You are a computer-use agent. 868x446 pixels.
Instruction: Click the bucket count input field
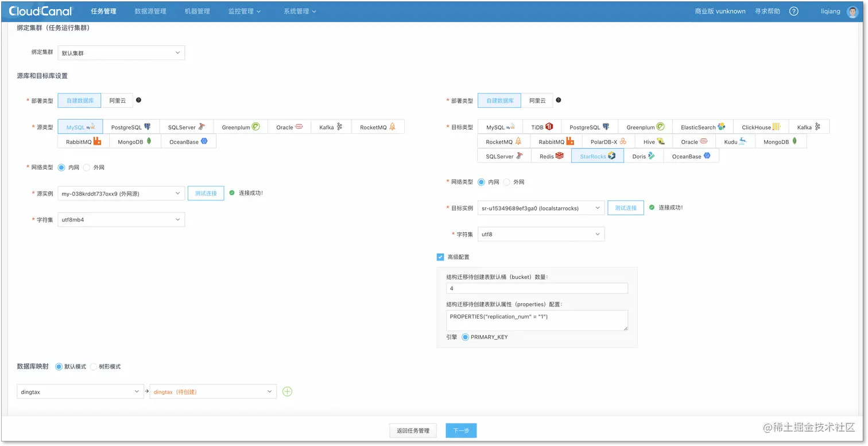point(537,288)
